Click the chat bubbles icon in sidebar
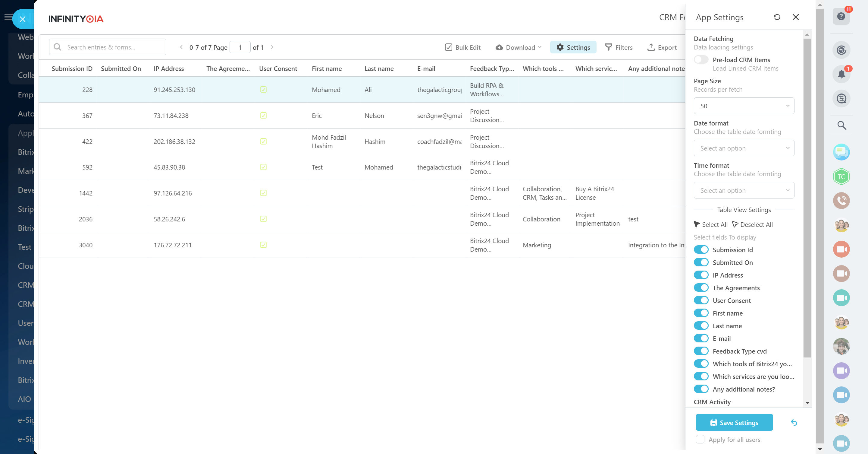 click(x=841, y=152)
